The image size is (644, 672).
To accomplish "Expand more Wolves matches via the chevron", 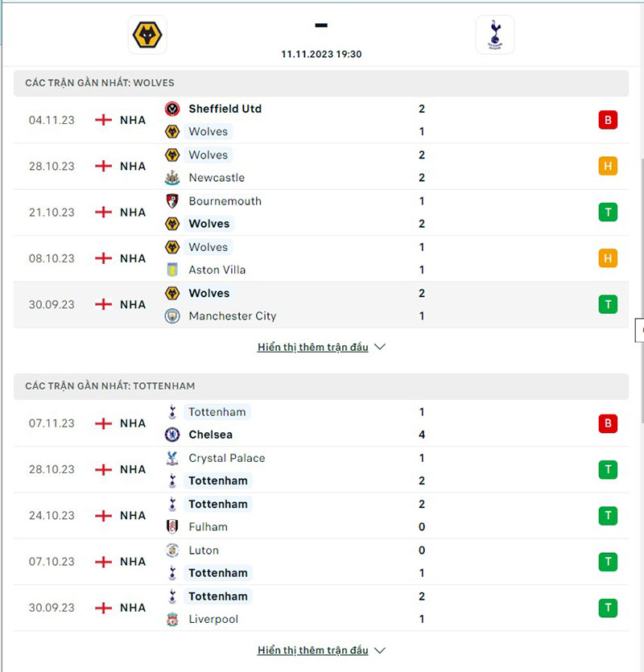I will (x=378, y=347).
